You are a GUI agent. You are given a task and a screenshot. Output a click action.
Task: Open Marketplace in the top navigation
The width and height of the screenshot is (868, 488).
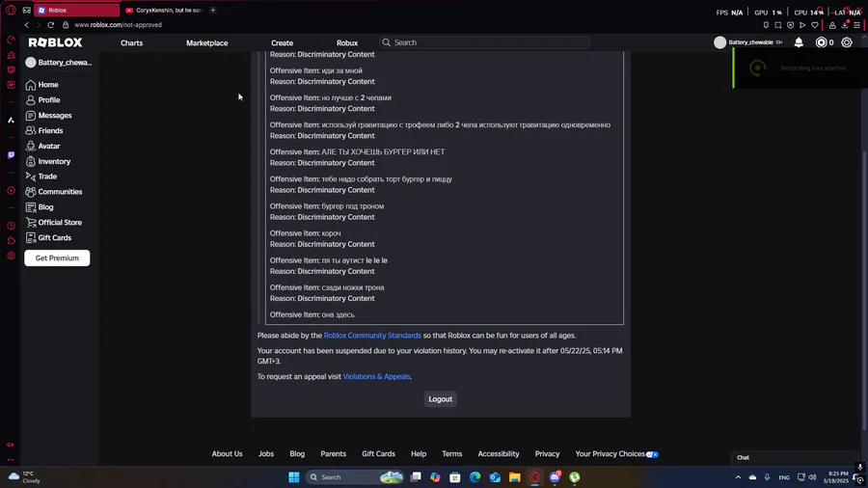[207, 42]
